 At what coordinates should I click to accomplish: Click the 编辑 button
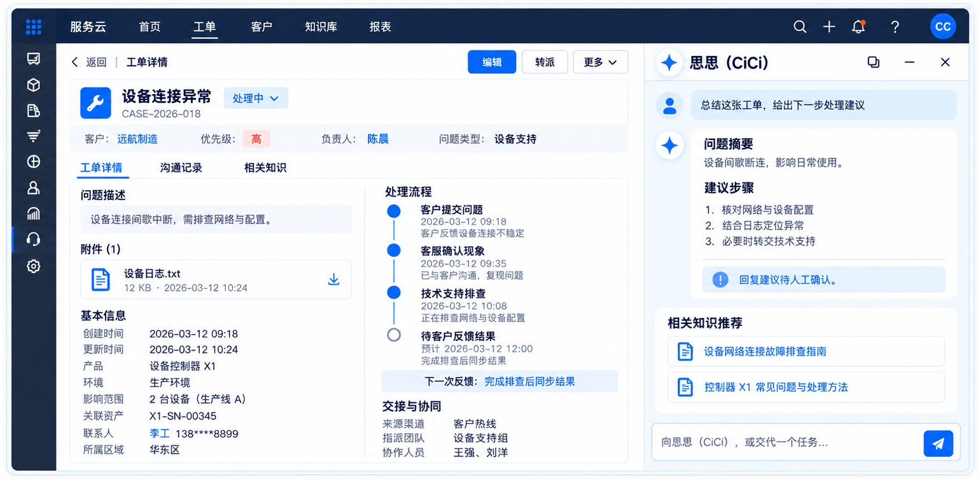[x=492, y=62]
